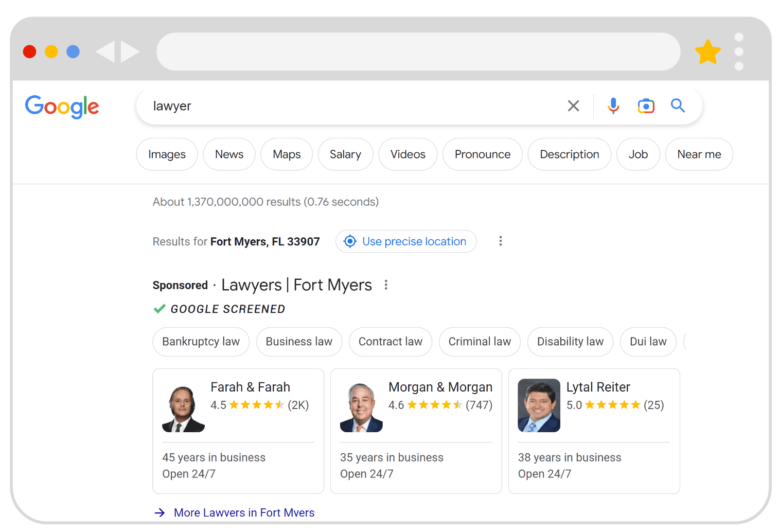The height and width of the screenshot is (532, 779).
Task: Switch to the News filter tab
Action: click(229, 154)
